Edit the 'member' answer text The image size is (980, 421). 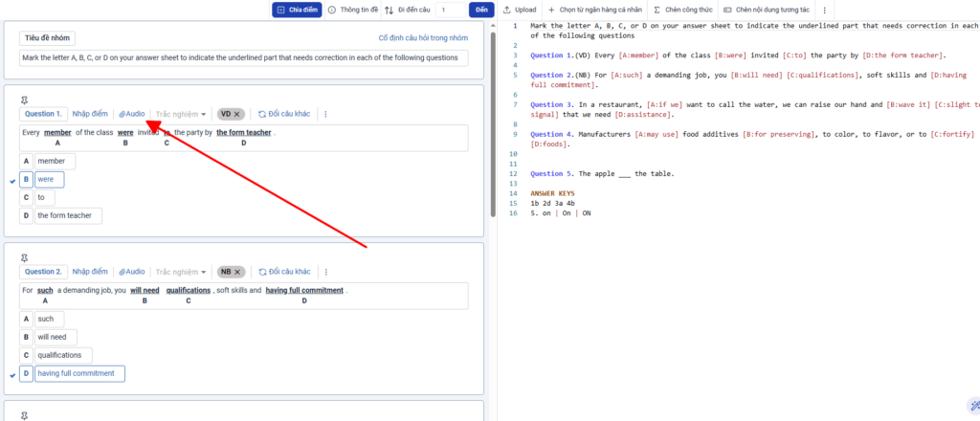click(55, 161)
